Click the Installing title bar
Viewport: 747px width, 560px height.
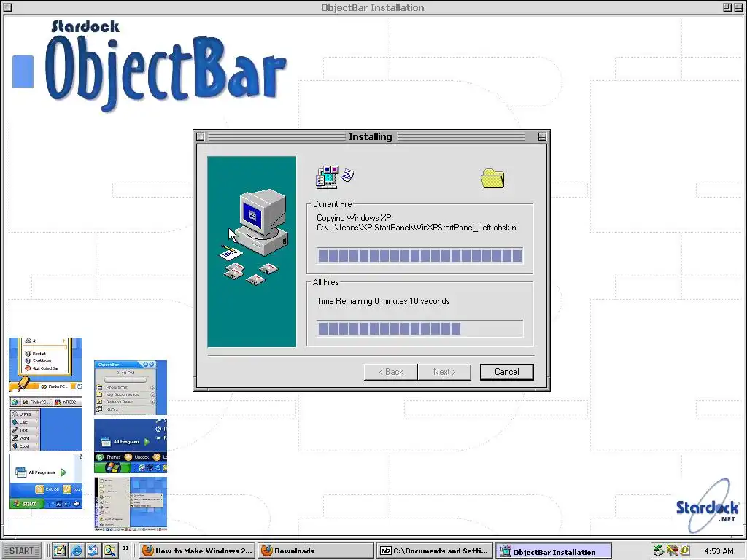(x=371, y=136)
